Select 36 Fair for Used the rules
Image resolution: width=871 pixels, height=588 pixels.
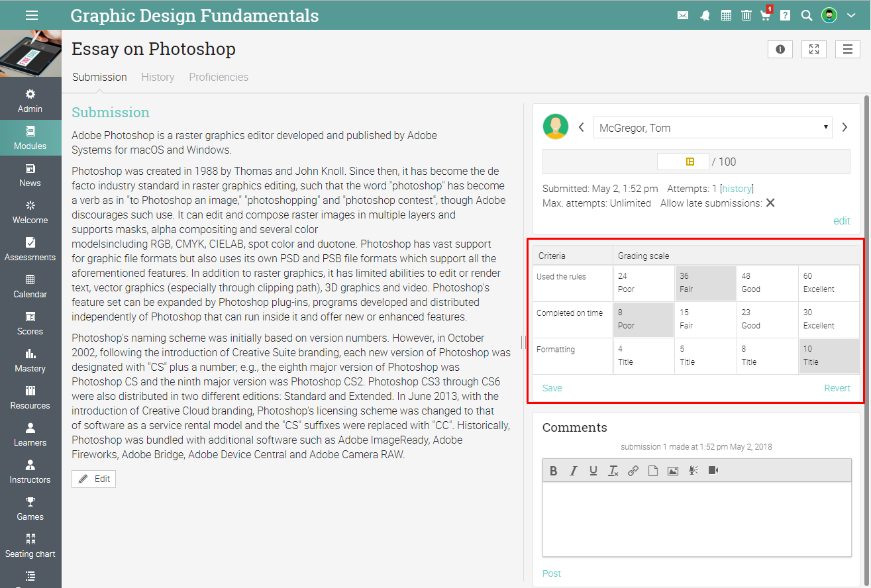[705, 283]
